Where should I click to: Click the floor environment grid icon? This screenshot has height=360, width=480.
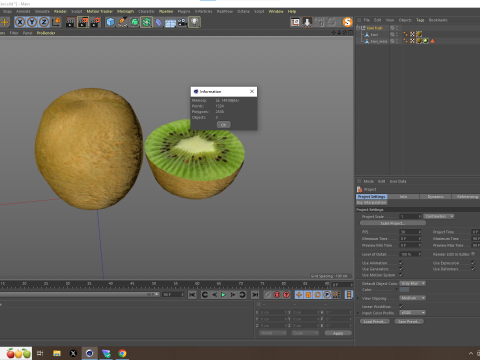[x=170, y=23]
